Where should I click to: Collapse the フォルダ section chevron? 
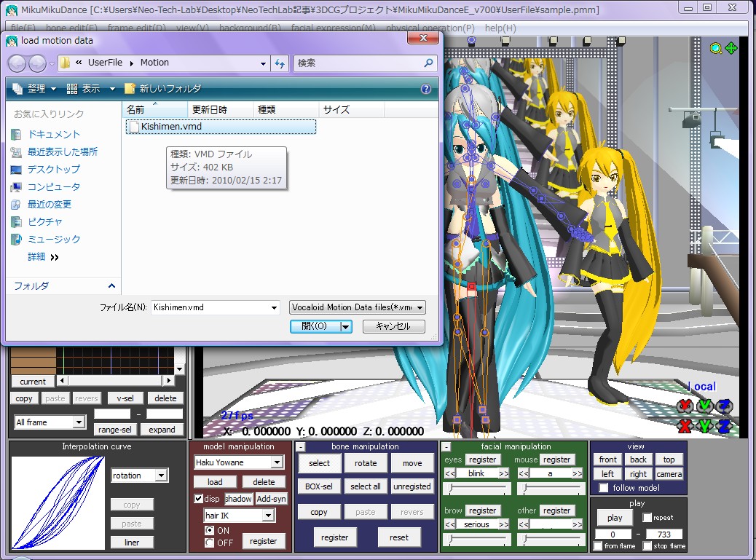(111, 285)
